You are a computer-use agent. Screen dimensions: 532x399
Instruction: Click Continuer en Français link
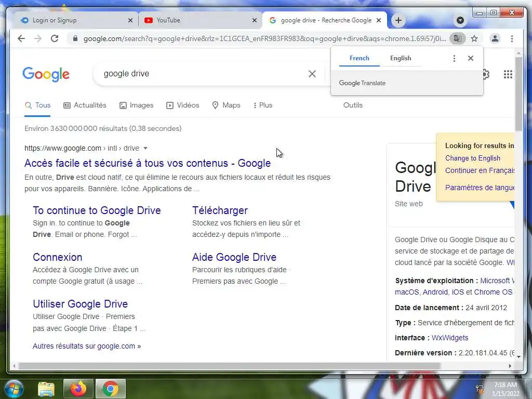pos(480,170)
